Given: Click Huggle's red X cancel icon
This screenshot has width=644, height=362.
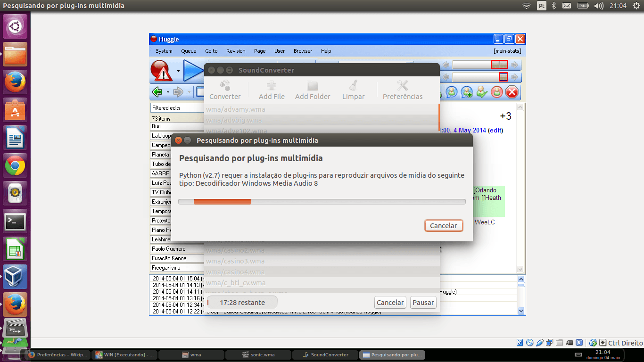Looking at the screenshot, I should click(512, 92).
